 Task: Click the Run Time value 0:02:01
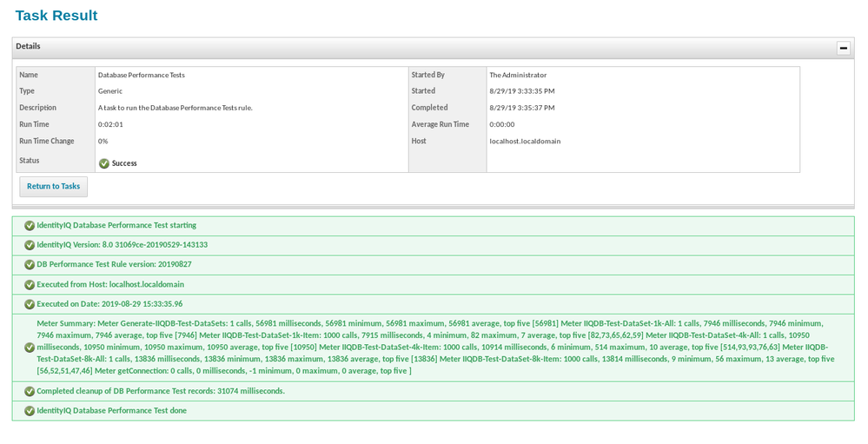tap(110, 125)
